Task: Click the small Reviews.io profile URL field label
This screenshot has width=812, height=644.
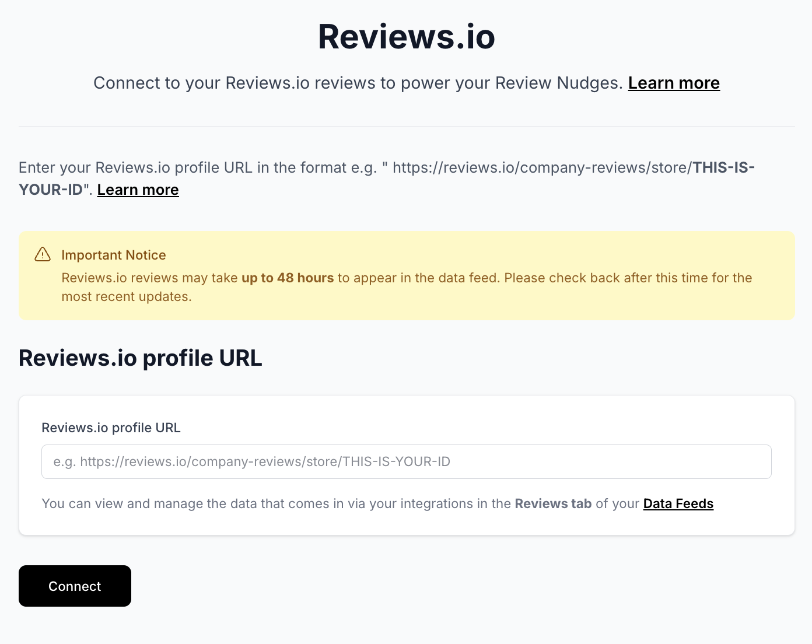Action: [x=111, y=428]
